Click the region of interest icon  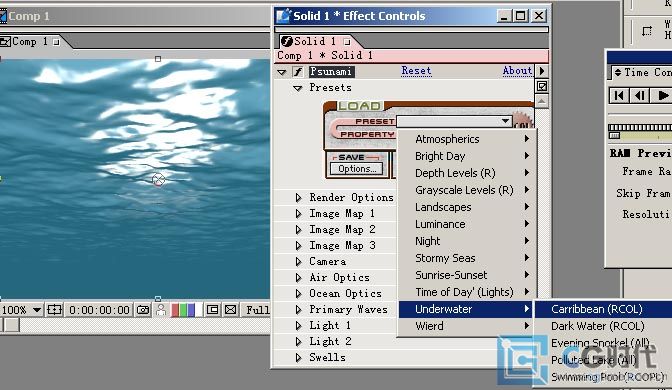pos(213,310)
